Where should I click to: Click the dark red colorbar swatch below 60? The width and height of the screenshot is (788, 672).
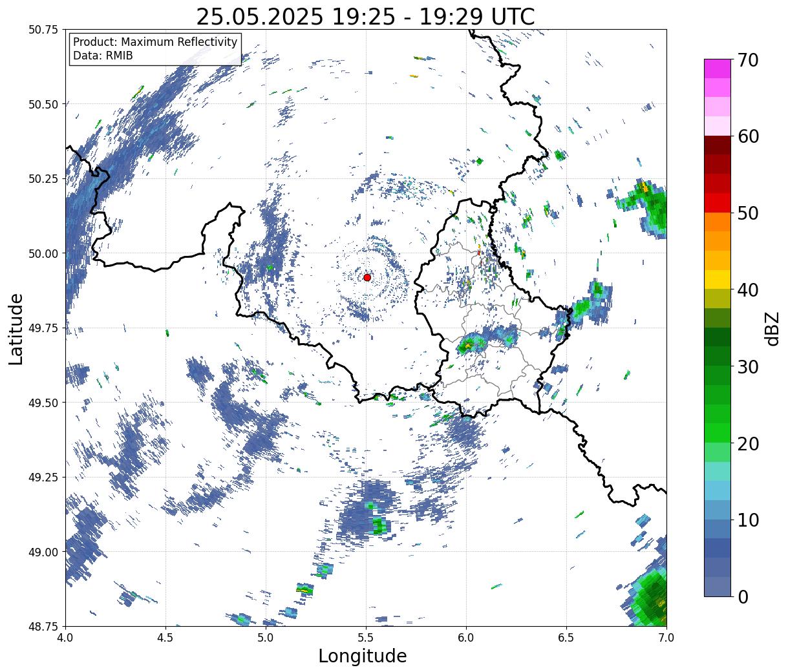[x=718, y=145]
